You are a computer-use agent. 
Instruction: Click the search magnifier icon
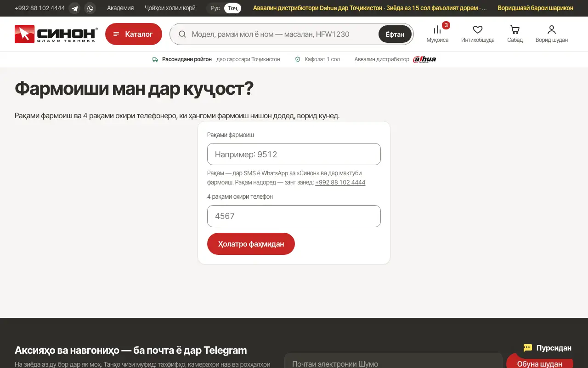[x=182, y=34]
